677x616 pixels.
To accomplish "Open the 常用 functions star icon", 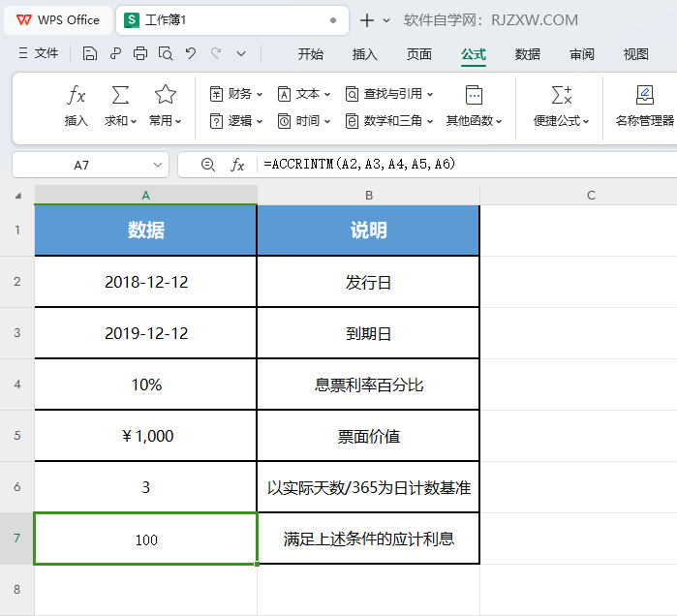I will [166, 95].
